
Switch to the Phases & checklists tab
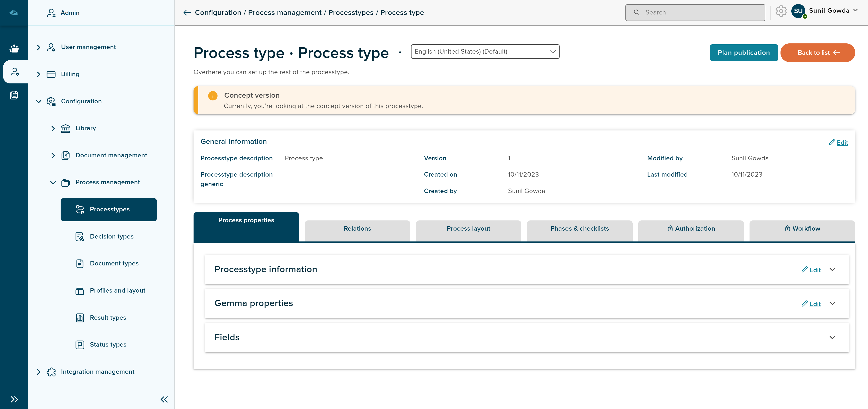click(x=579, y=229)
